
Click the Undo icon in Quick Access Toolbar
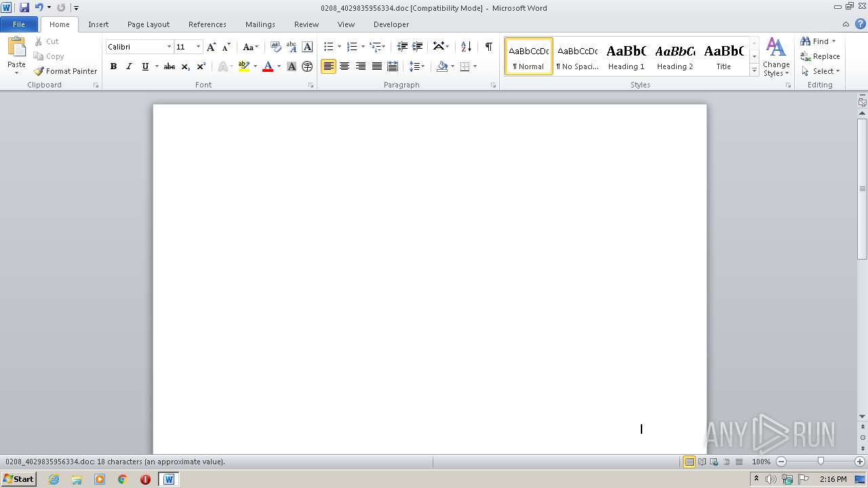pyautogui.click(x=39, y=7)
